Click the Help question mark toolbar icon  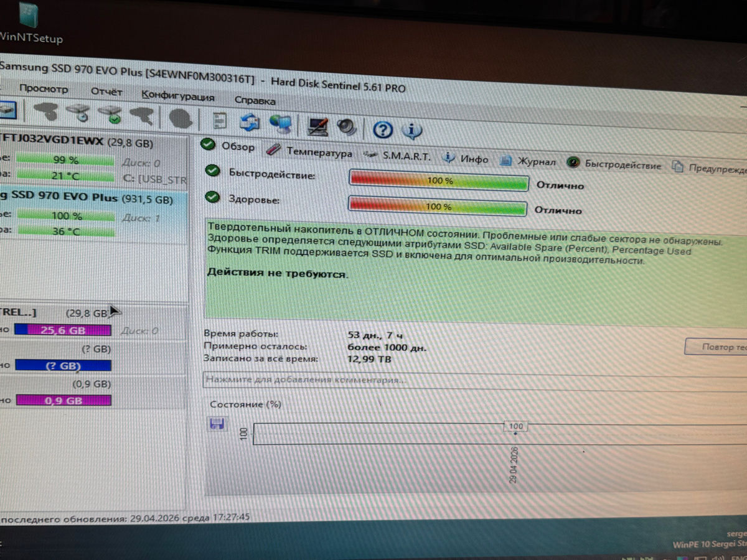[383, 129]
